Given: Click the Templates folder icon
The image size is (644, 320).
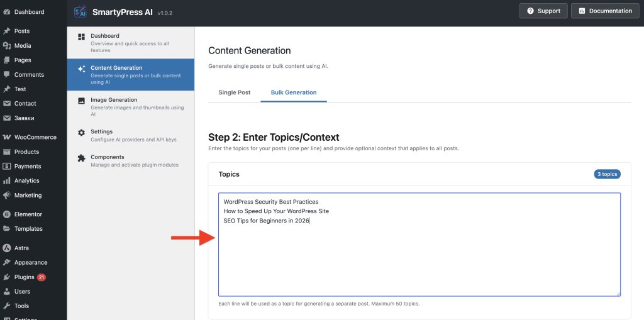Looking at the screenshot, I should (6, 229).
